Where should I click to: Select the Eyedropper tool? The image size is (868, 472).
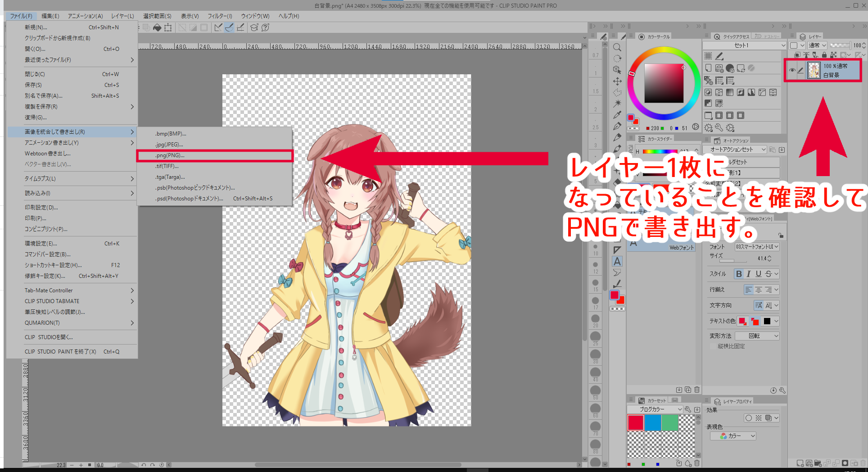pos(617,115)
